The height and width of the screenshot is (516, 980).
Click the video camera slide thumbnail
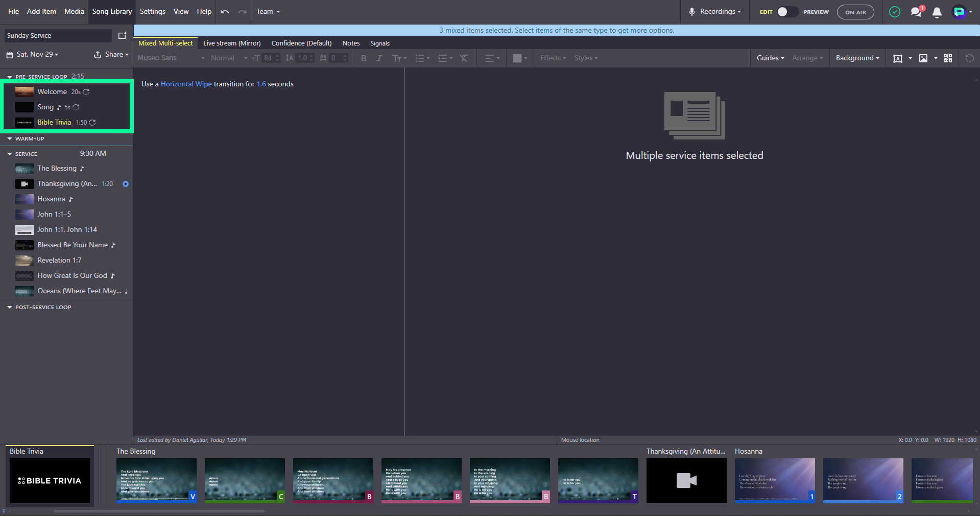tap(686, 480)
